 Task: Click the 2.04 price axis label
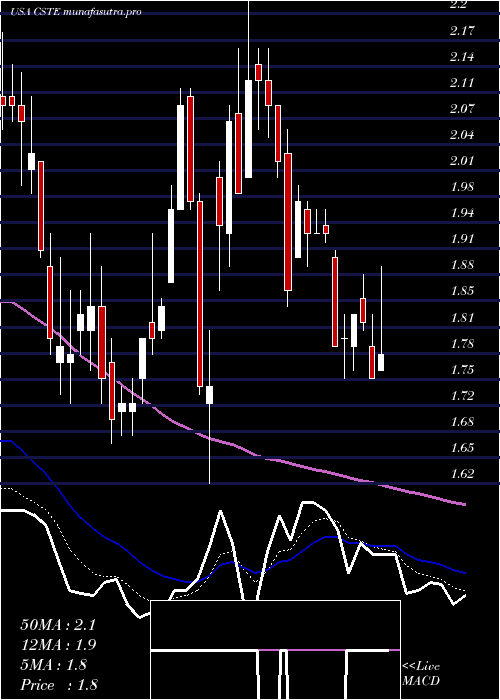pyautogui.click(x=462, y=134)
